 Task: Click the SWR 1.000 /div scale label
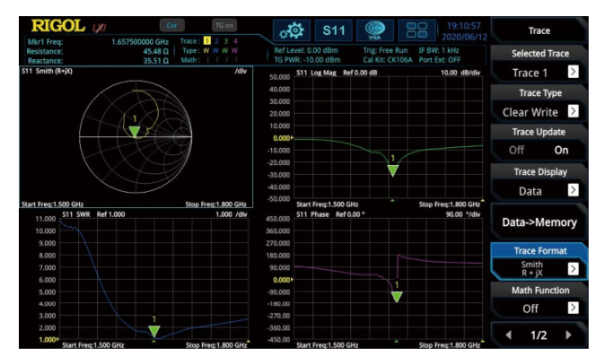(x=232, y=214)
